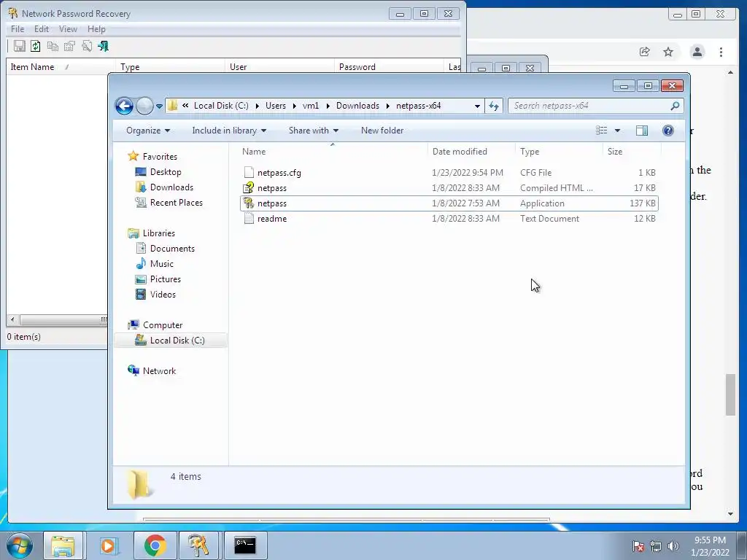Click Copy icon in Network Password Recovery toolbar
Viewport: 747px width, 560px height.
[x=53, y=46]
